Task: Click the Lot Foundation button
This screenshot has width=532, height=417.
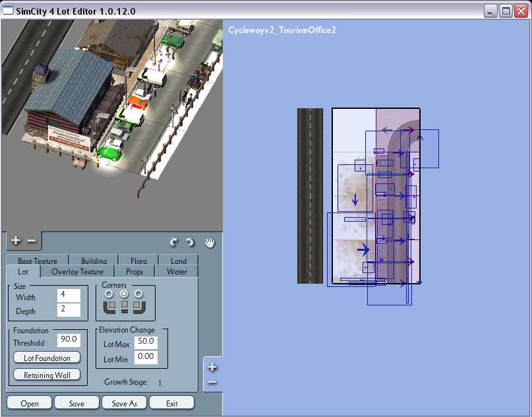Action: click(47, 358)
